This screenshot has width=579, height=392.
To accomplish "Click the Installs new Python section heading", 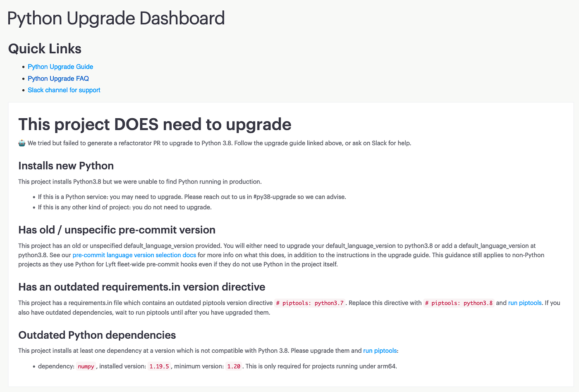I will [x=66, y=165].
